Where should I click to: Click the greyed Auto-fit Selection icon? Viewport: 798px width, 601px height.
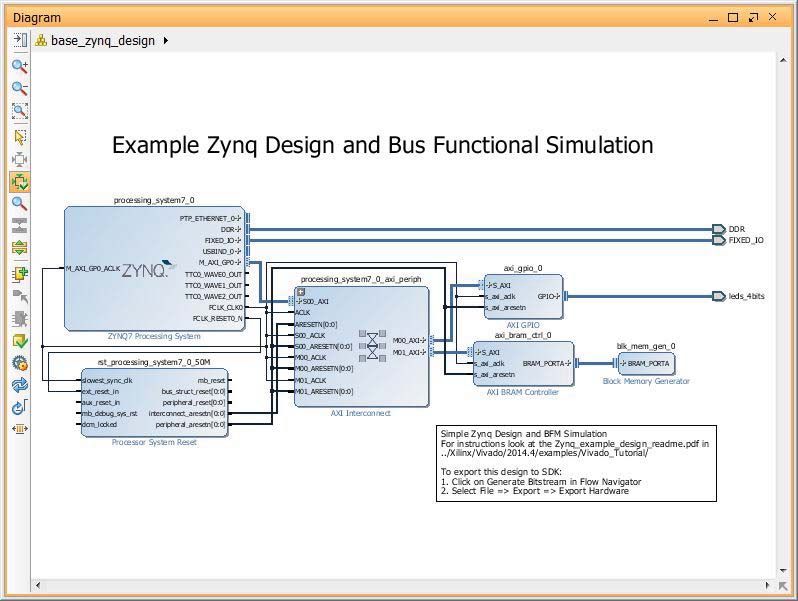point(19,159)
